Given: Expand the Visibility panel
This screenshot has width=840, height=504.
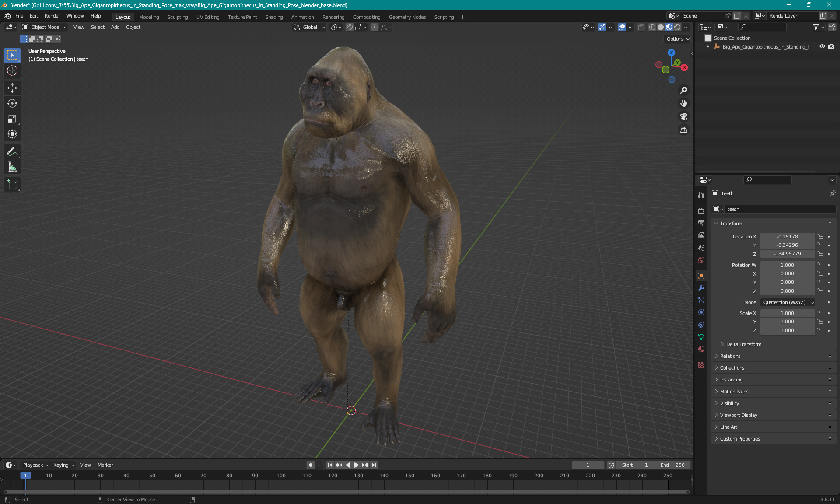Looking at the screenshot, I should [x=729, y=403].
